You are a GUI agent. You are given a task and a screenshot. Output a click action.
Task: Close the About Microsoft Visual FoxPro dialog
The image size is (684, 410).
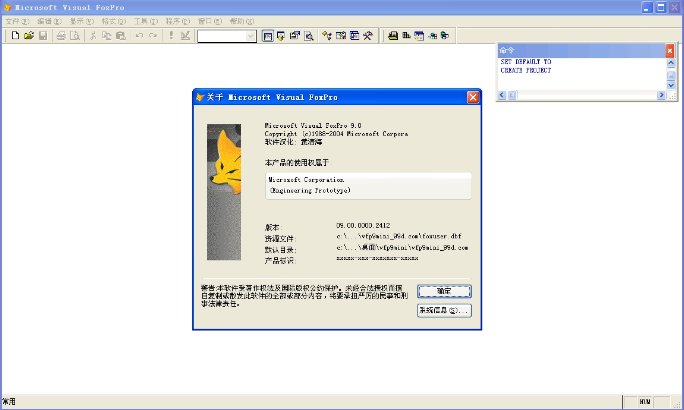pos(473,97)
